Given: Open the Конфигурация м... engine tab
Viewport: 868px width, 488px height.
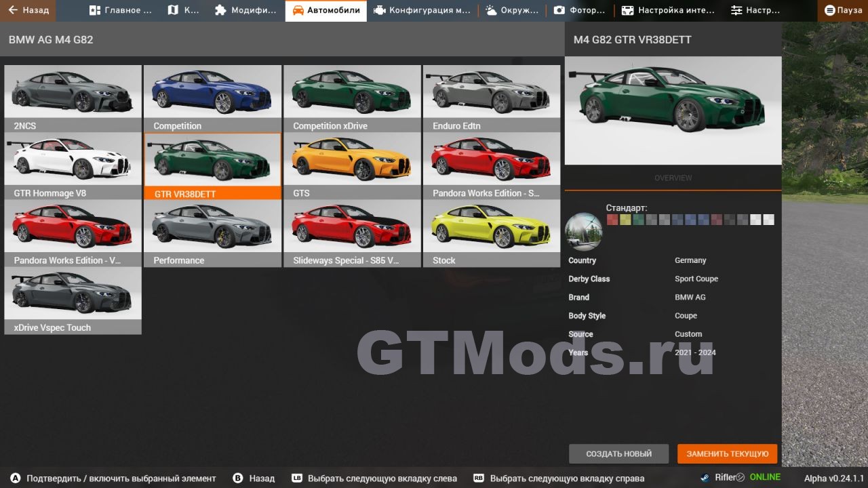Looking at the screenshot, I should (422, 10).
